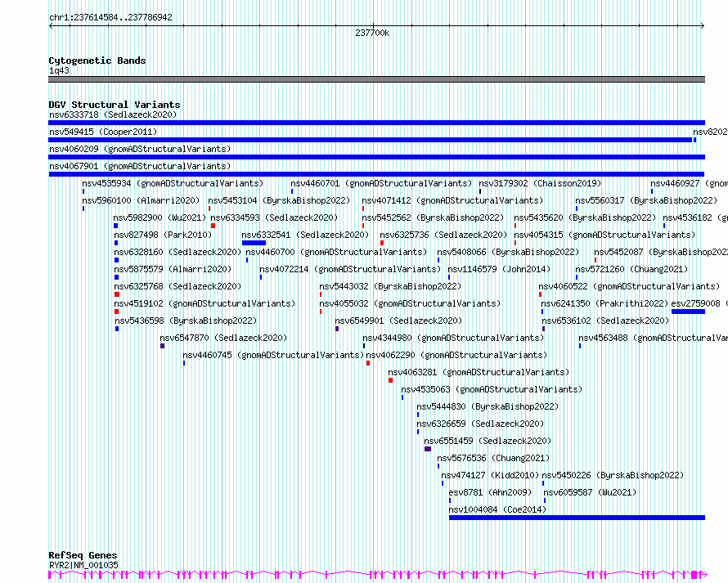Image resolution: width=728 pixels, height=583 pixels.
Task: Click the blue bar under esv2759008
Action: point(688,312)
